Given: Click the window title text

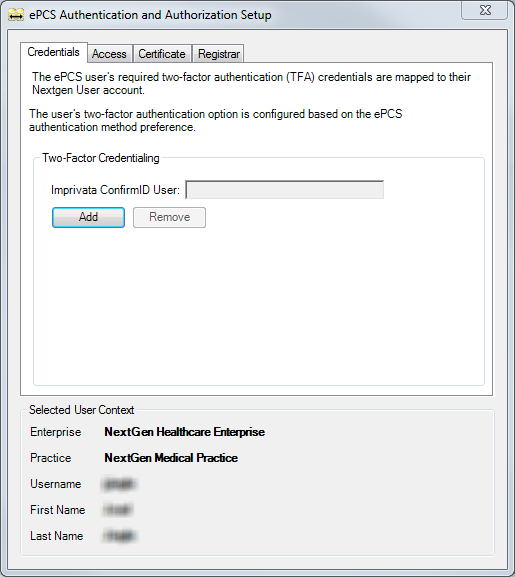Looking at the screenshot, I should point(150,15).
